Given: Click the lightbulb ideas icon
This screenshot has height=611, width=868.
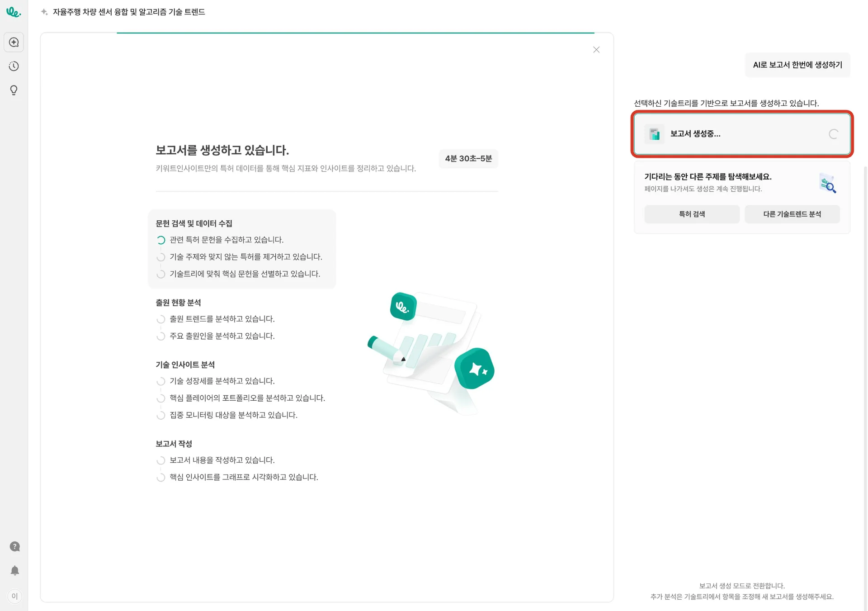Looking at the screenshot, I should point(14,90).
